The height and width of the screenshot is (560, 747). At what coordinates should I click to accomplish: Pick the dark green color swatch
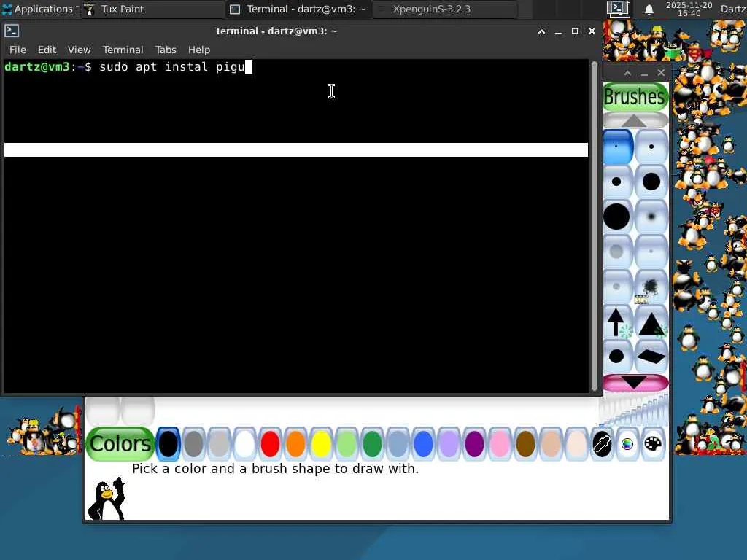(372, 444)
